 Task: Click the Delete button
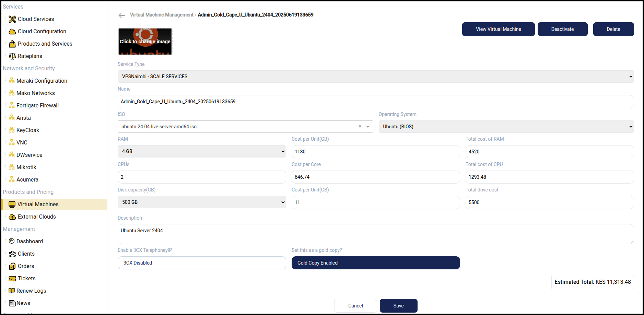pos(613,29)
